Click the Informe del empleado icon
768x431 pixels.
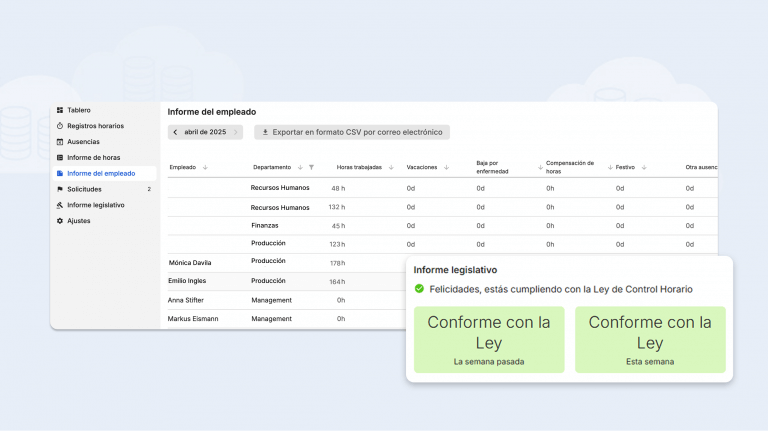tap(60, 173)
